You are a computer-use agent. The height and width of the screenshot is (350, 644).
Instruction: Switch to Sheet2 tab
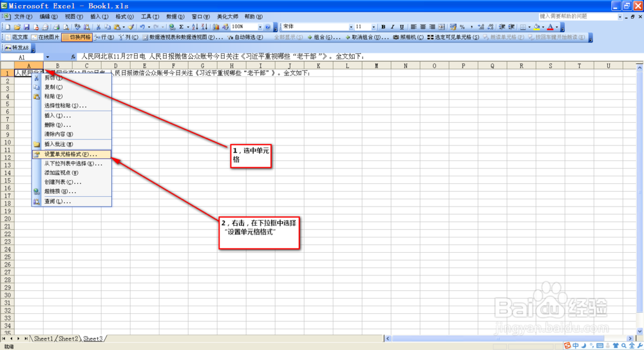68,338
